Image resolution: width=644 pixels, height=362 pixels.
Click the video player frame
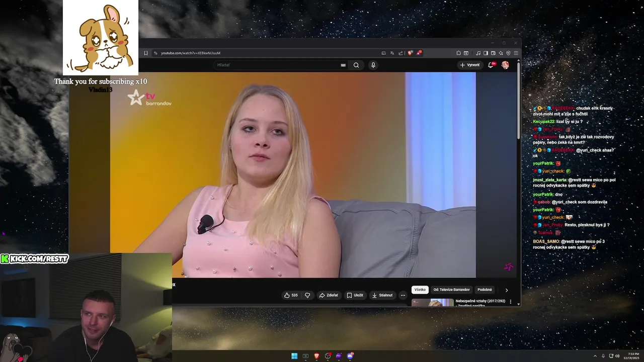click(x=293, y=174)
